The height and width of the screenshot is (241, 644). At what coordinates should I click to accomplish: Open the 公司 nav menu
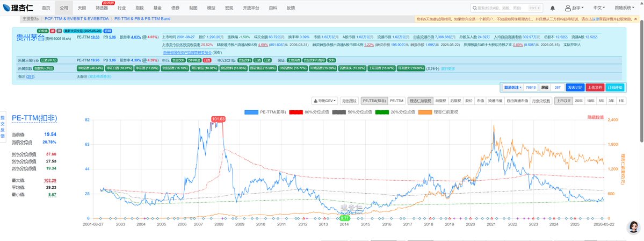64,8
